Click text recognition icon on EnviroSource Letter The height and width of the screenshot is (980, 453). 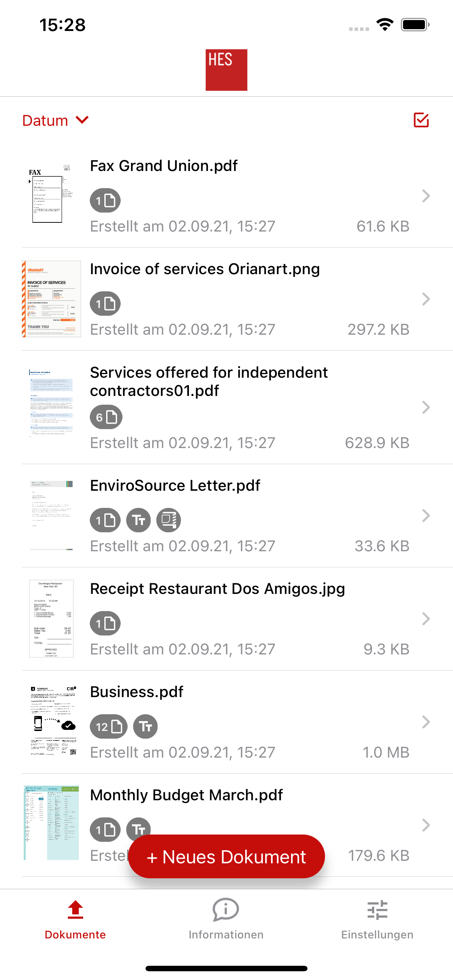[x=138, y=520]
